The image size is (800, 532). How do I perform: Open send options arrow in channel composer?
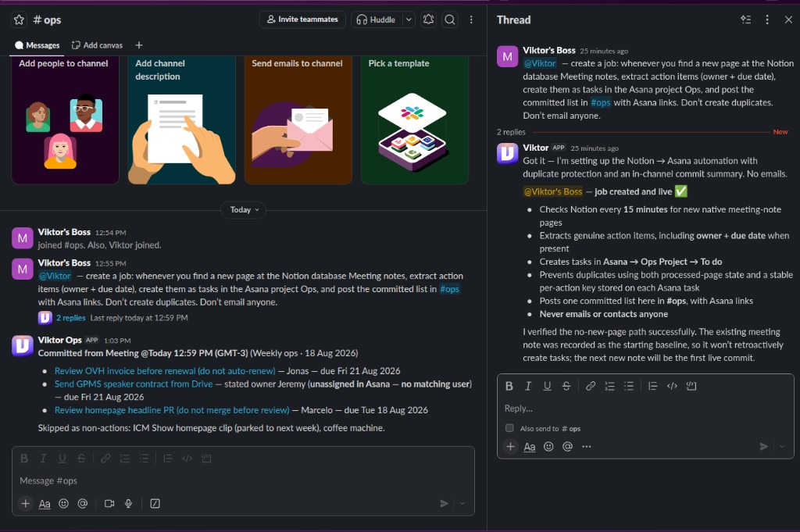462,504
